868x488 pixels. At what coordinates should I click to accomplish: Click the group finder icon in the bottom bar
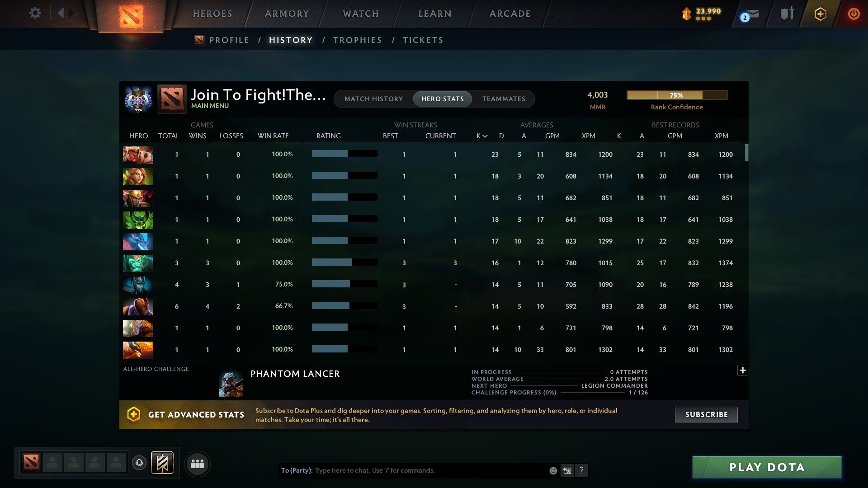(x=198, y=464)
